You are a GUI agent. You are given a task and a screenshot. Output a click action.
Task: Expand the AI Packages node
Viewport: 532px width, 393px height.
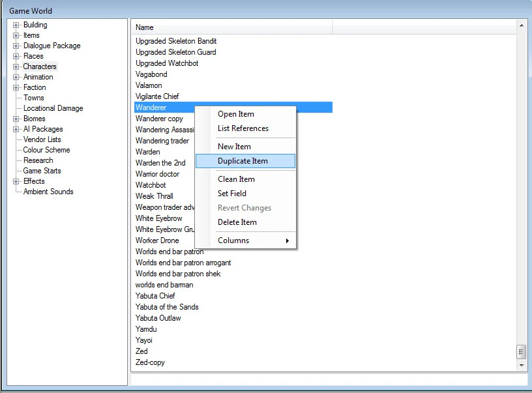coord(16,130)
